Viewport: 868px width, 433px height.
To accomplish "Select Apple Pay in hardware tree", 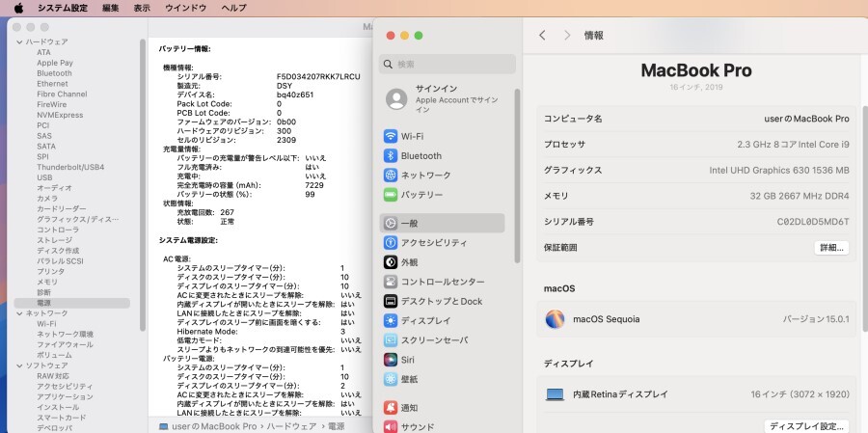I will point(55,63).
